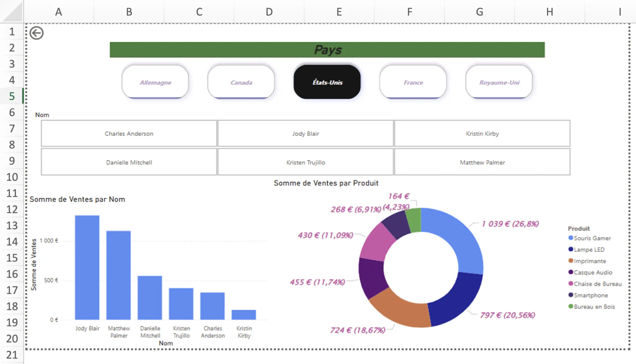Click the Imprimante legend marker

point(570,261)
